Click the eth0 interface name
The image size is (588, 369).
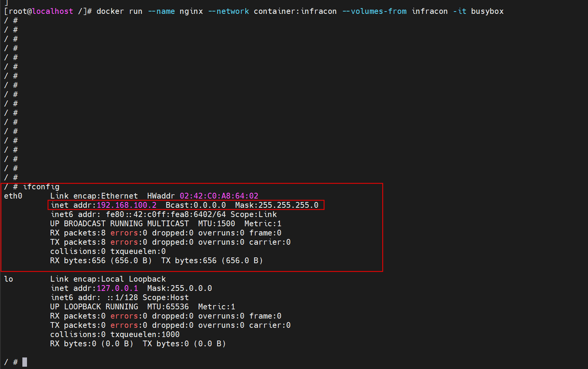click(13, 196)
